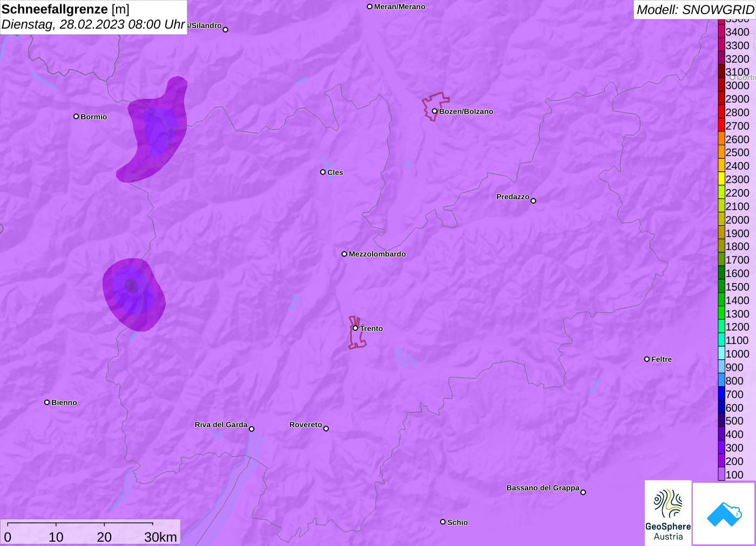Click the Bolzano municipality outline
The image size is (756, 546).
point(435,106)
